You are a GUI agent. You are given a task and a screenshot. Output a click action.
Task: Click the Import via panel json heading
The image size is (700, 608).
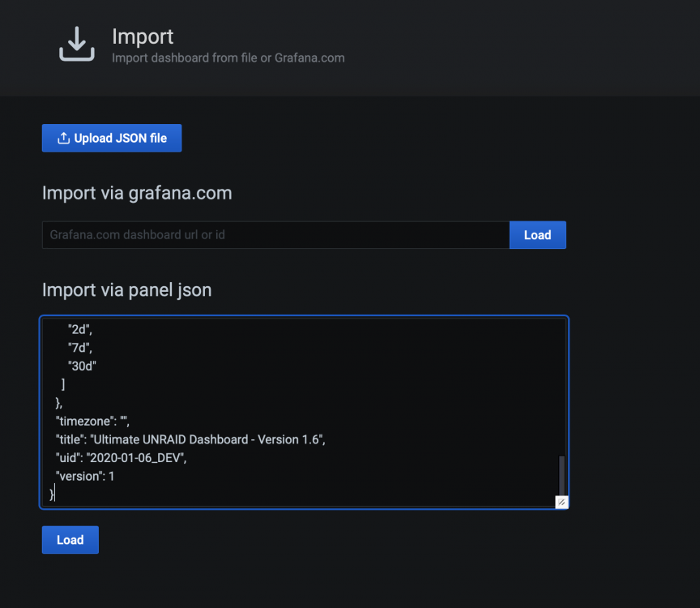(126, 290)
